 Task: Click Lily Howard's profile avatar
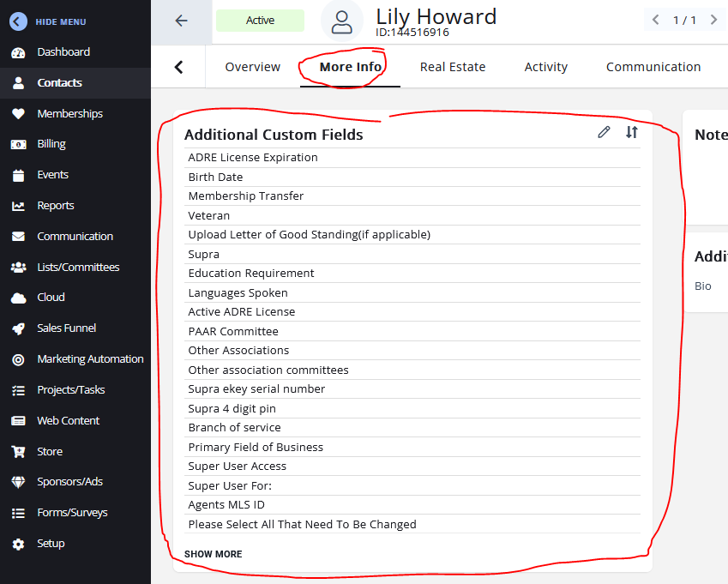tap(341, 21)
